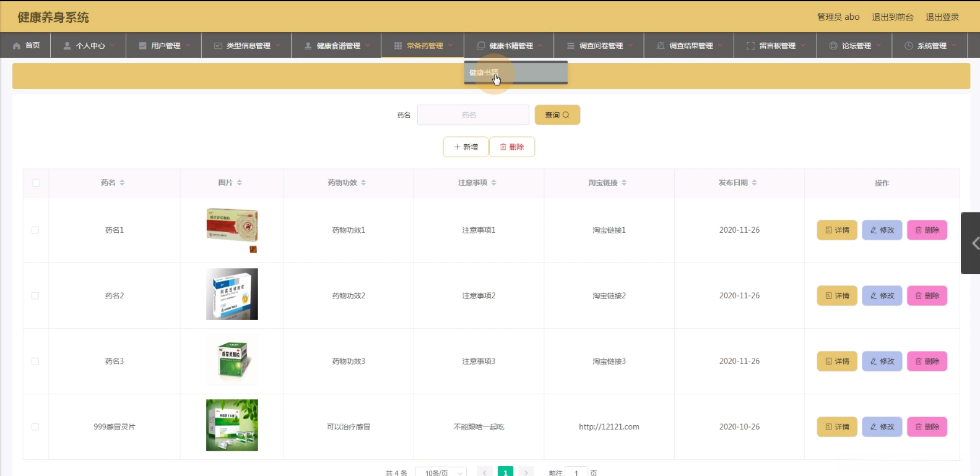View 详情 for row 999感冒灵片

click(837, 427)
